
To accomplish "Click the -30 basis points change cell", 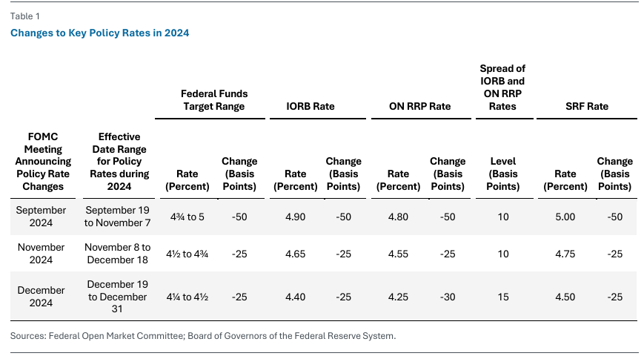I will [447, 296].
